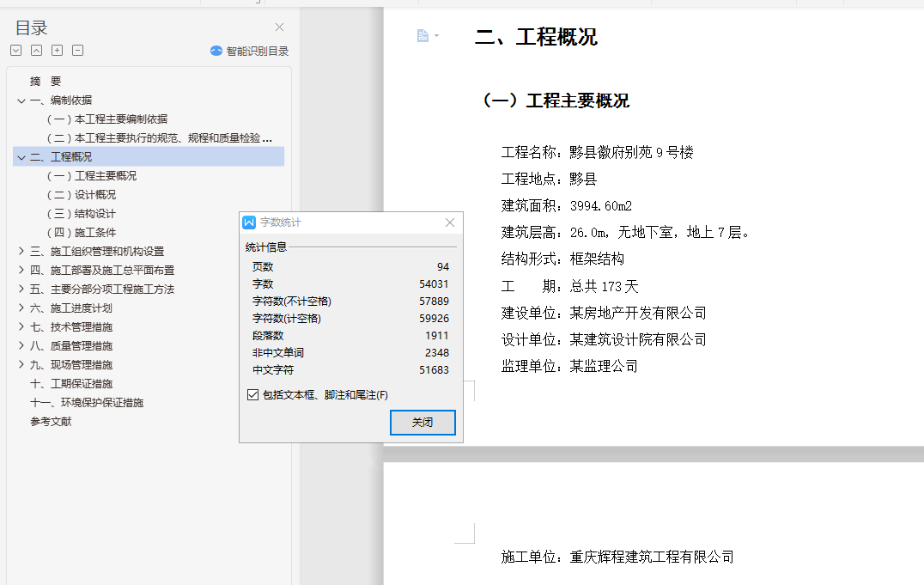This screenshot has height=585, width=924.
Task: Expand 六、施工进度计划
Action: (x=21, y=308)
